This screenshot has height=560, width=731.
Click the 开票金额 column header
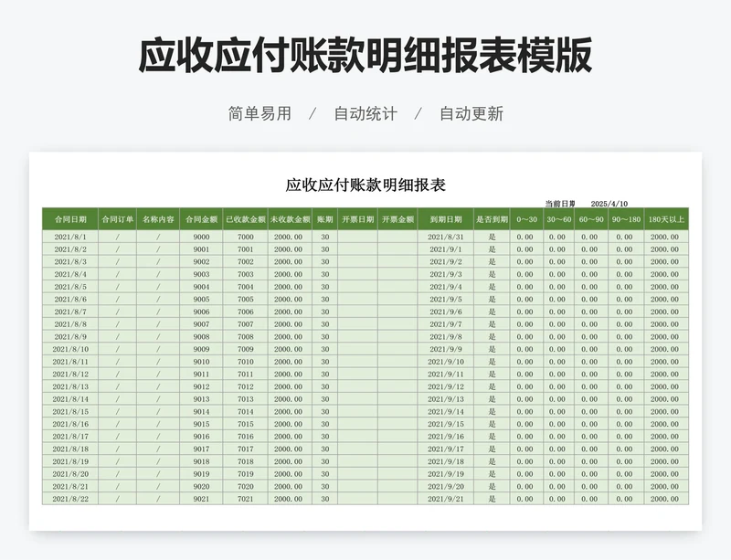(397, 219)
